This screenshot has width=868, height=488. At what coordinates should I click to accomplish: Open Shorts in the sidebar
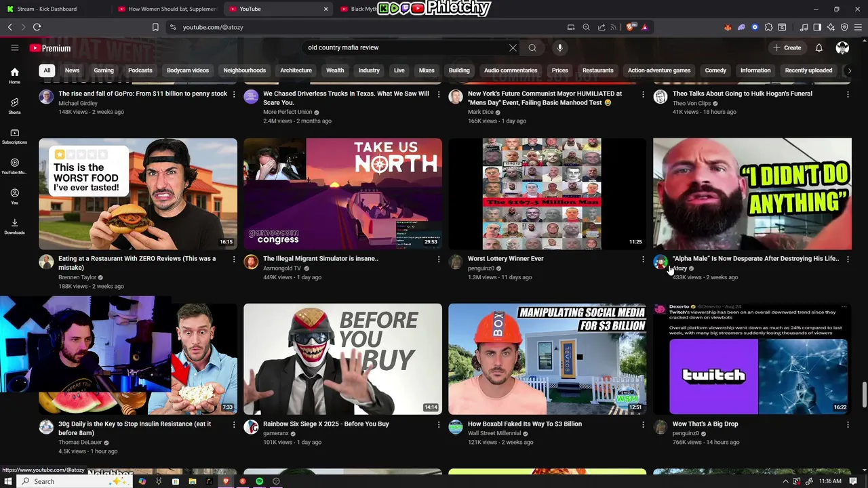(x=14, y=106)
